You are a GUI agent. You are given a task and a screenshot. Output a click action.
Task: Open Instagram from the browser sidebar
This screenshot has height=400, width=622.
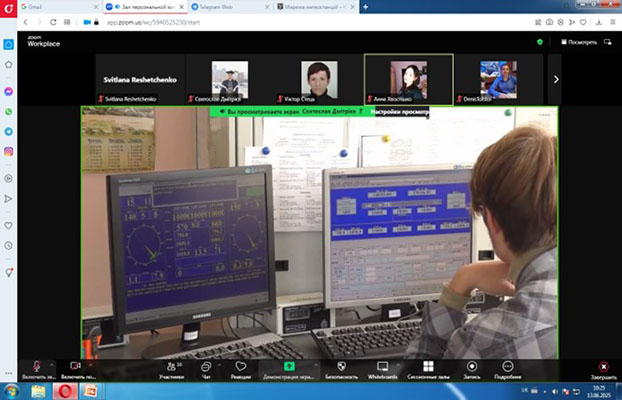pyautogui.click(x=9, y=151)
